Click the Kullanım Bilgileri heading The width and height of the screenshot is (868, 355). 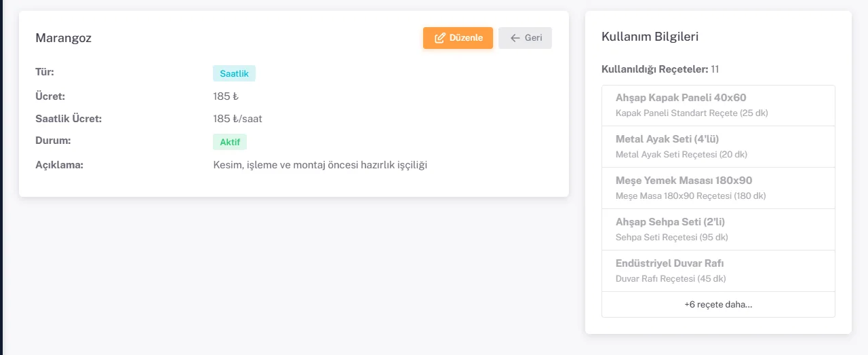(650, 37)
